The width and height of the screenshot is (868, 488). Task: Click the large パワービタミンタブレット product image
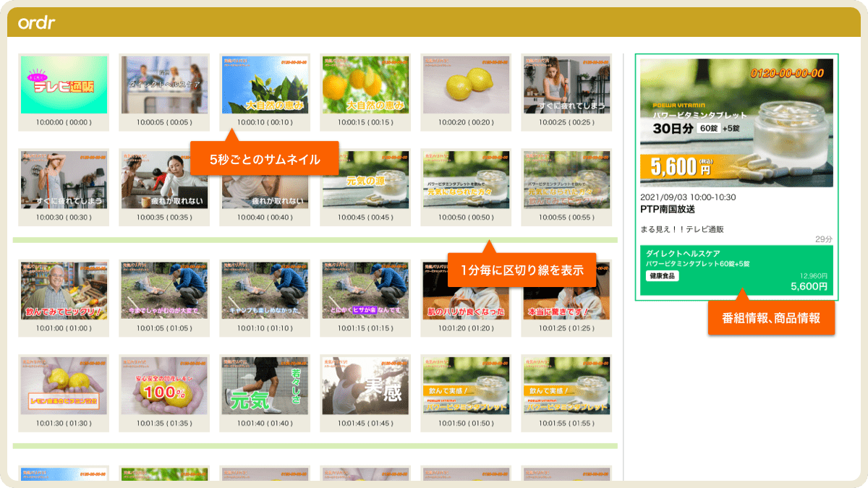tap(736, 123)
